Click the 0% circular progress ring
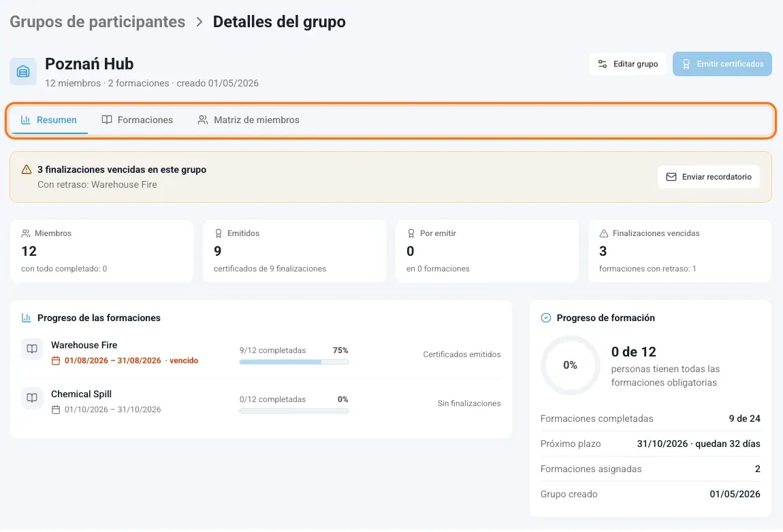Screen dimensions: 783x532 pyautogui.click(x=571, y=365)
